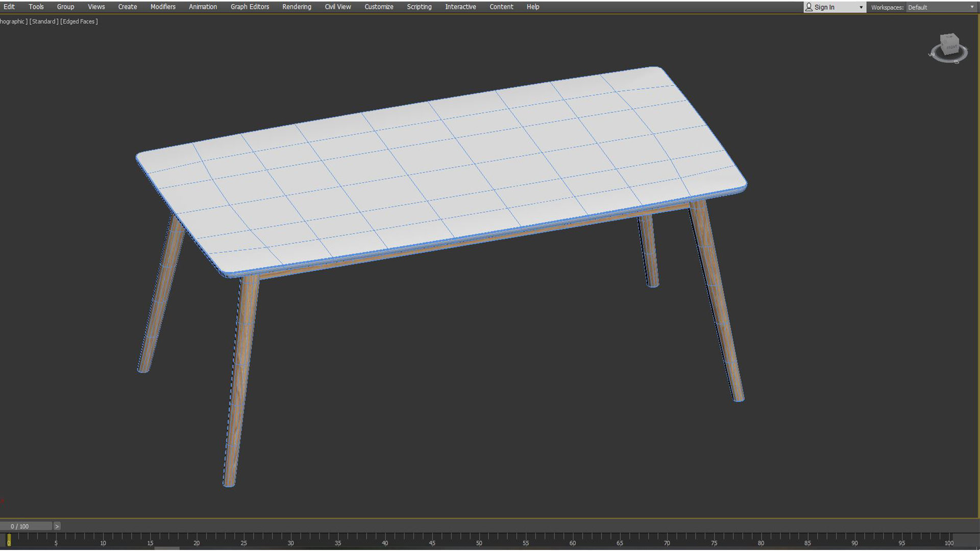Select the front right wooden table leg

click(x=718, y=301)
